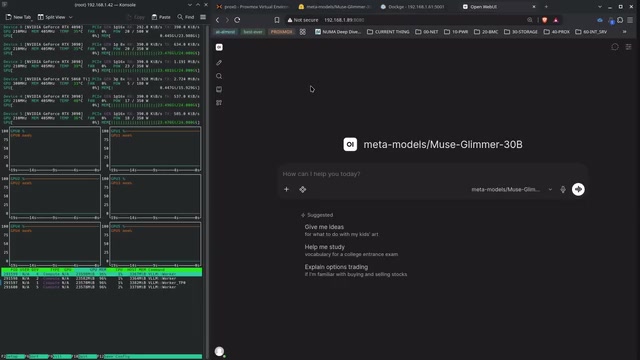Viewport: 640px width, 360px height.
Task: Open Brave Shields lion icon
Action: [544, 20]
